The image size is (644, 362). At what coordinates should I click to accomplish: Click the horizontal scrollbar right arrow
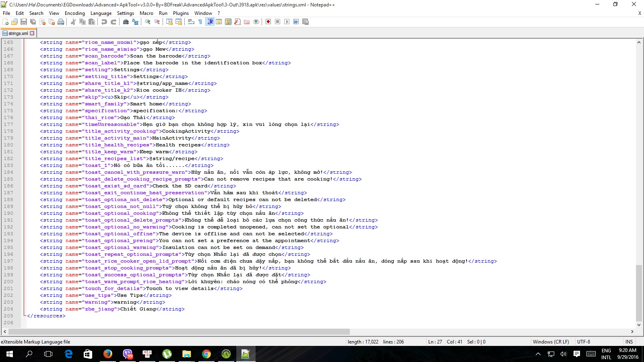click(x=632, y=332)
